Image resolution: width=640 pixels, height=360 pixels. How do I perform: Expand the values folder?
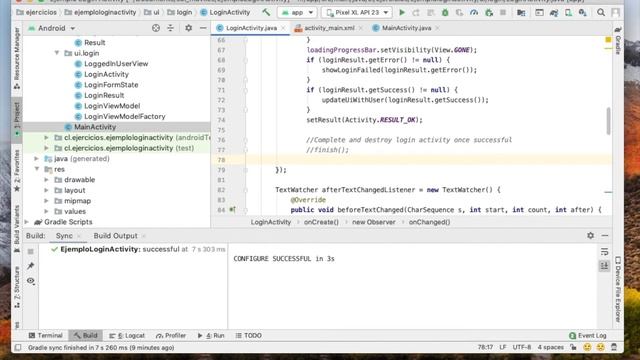coord(46,211)
